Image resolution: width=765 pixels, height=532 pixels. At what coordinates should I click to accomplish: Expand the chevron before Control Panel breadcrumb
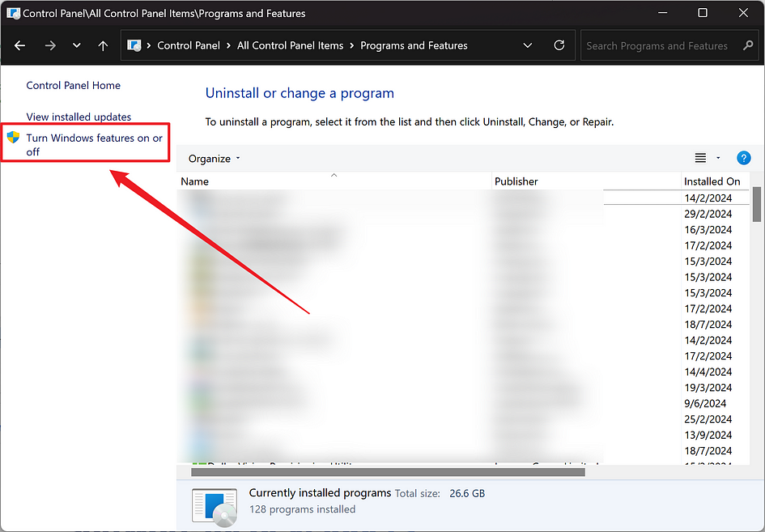pos(149,45)
